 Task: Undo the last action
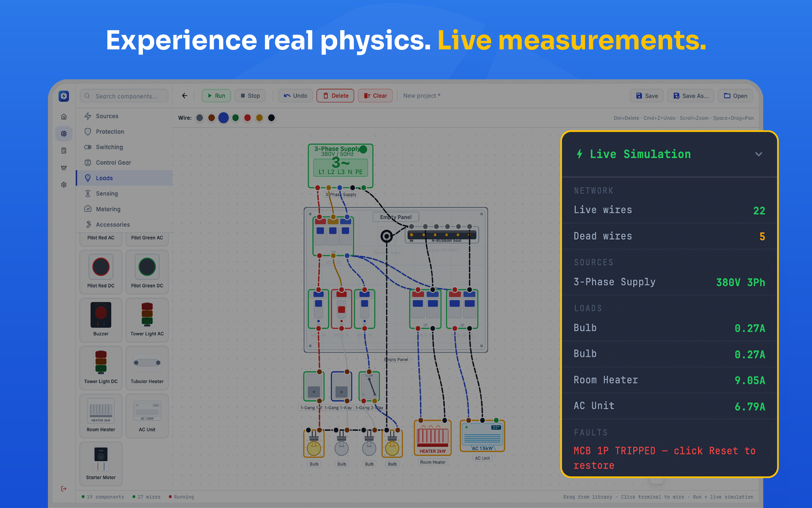(x=295, y=96)
